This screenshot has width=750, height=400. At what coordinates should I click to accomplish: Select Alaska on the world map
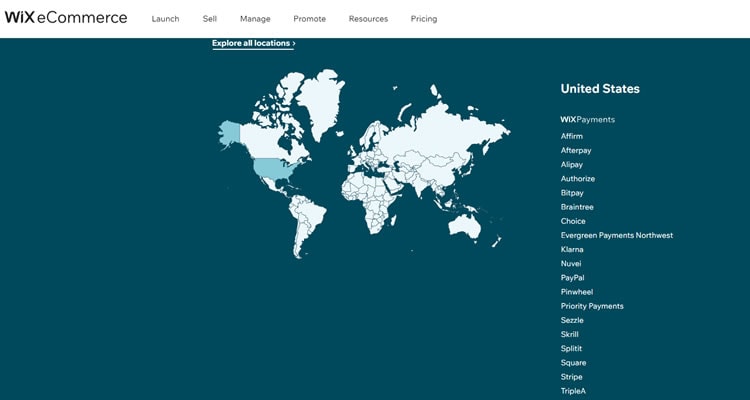coord(229,134)
